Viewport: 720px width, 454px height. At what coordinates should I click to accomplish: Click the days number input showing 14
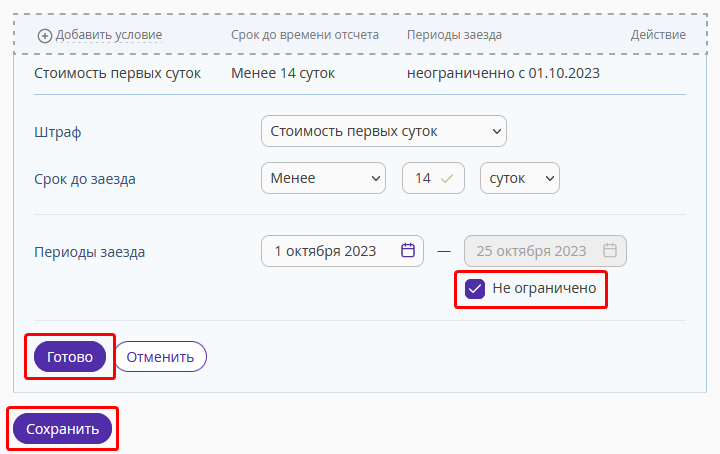coord(433,178)
